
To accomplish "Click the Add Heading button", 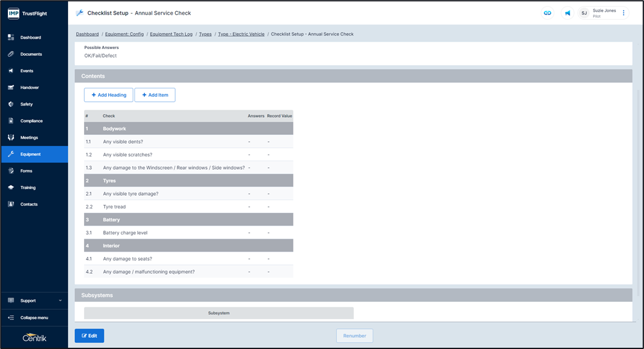I will (x=109, y=95).
